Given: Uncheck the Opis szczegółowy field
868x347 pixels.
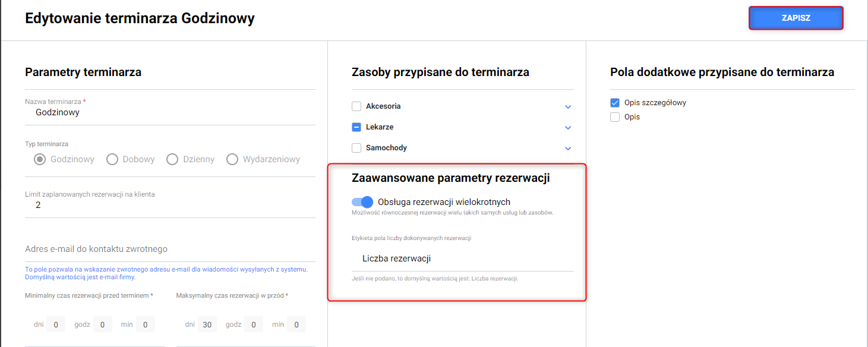Looking at the screenshot, I should pos(615,103).
